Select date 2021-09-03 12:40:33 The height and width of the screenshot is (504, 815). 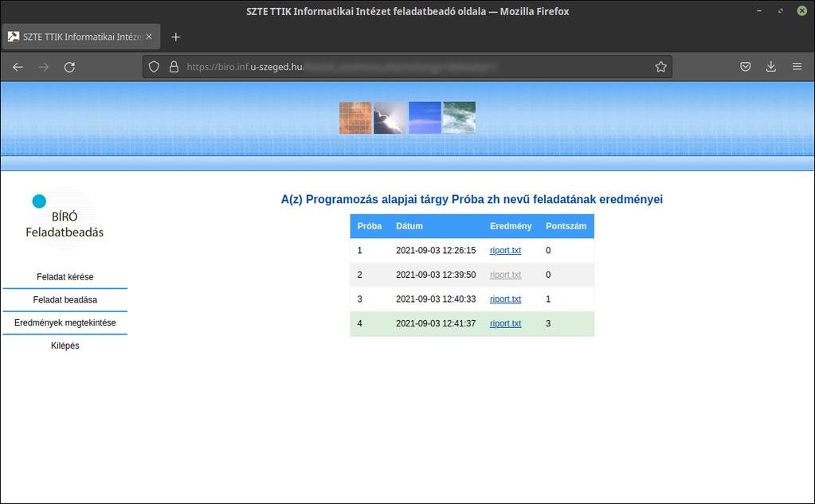click(x=436, y=299)
